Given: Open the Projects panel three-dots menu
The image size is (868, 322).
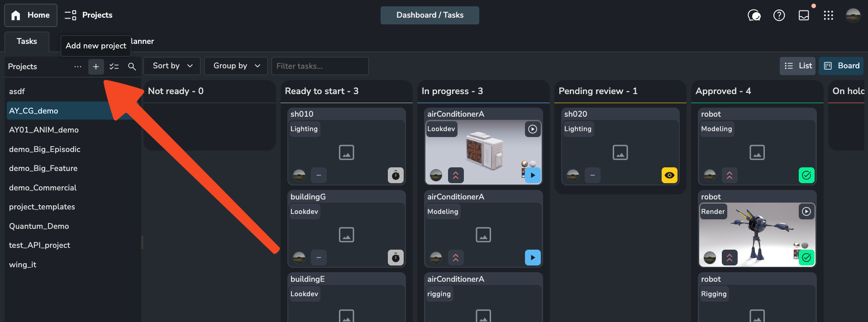Looking at the screenshot, I should (78, 66).
